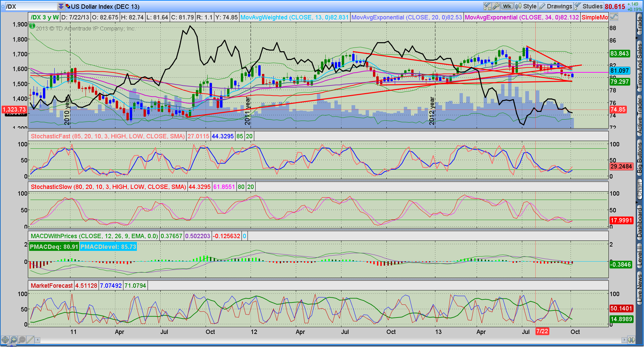
Task: Open the Dashboard side tab
Action: pos(640,222)
